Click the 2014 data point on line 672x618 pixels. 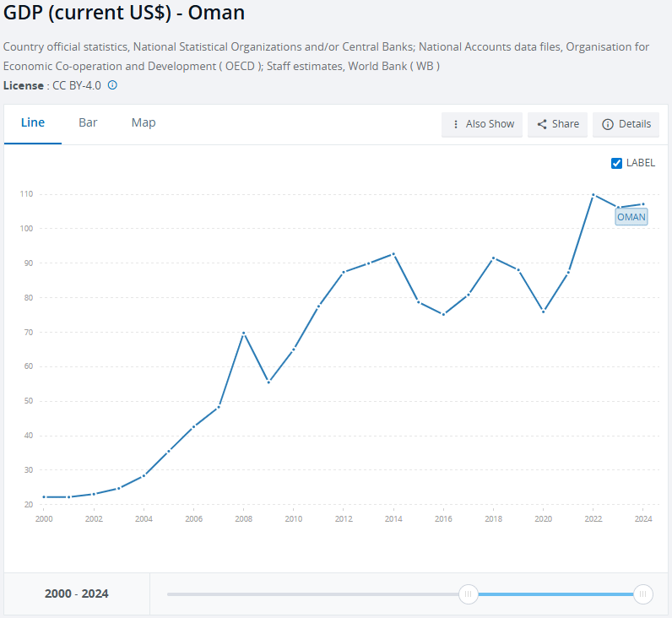(x=393, y=254)
